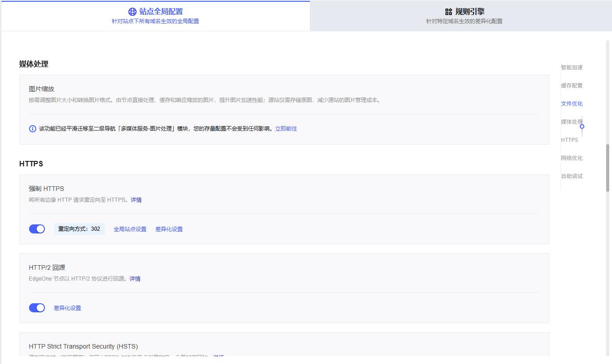Go to 自助调试 in the anchor navigation
Screen dimensions: 612x364
pos(572,176)
